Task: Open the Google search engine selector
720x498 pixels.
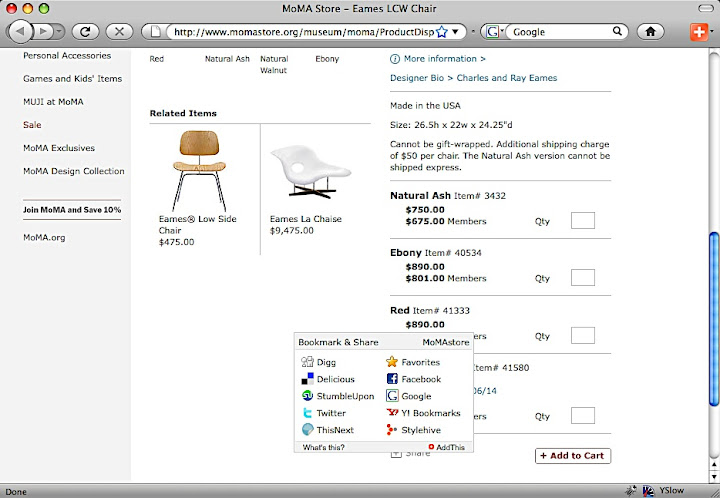Action: click(495, 32)
